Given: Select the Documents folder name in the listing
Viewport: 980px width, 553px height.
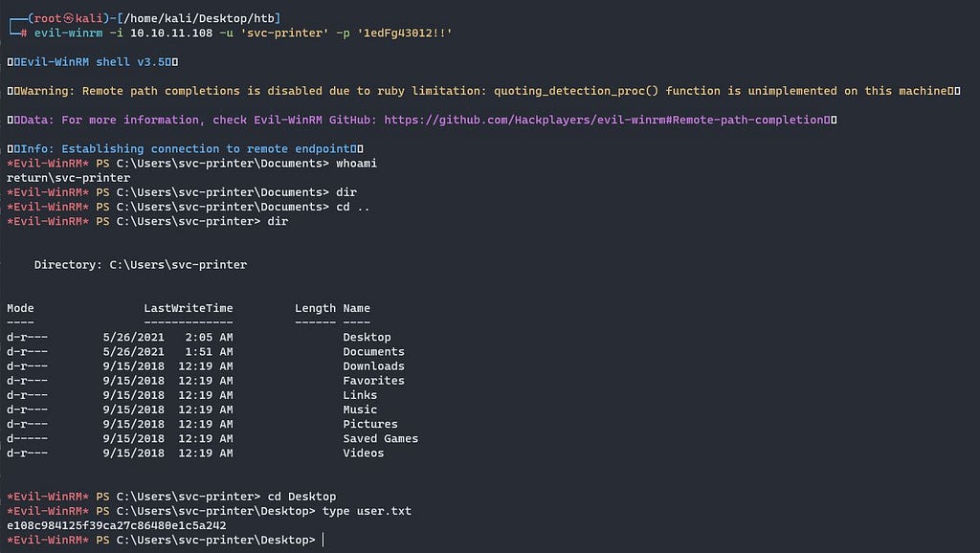Looking at the screenshot, I should [x=373, y=352].
